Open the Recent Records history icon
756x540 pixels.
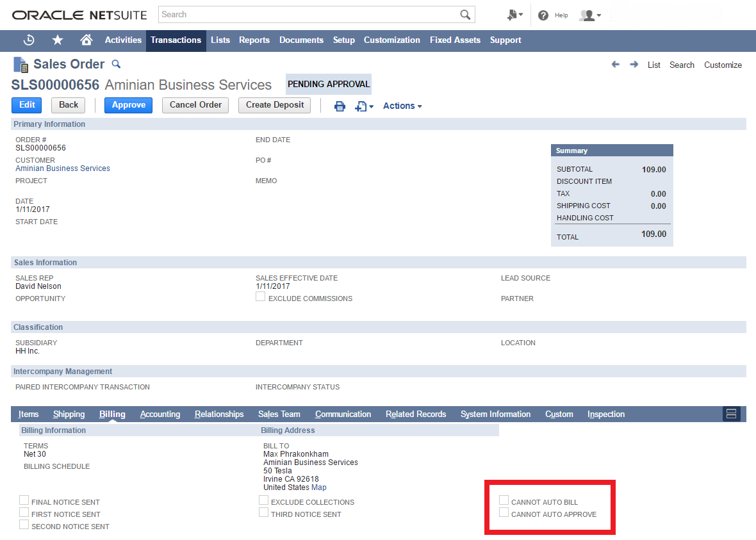28,40
